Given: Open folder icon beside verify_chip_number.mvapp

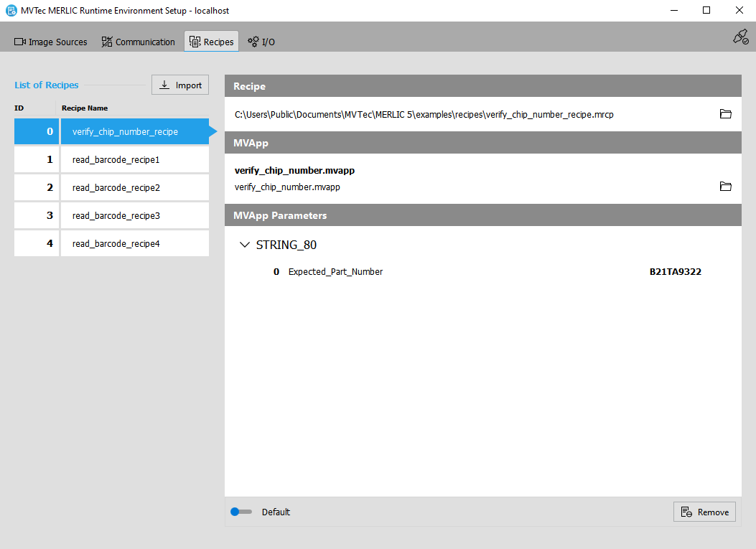Looking at the screenshot, I should click(725, 187).
